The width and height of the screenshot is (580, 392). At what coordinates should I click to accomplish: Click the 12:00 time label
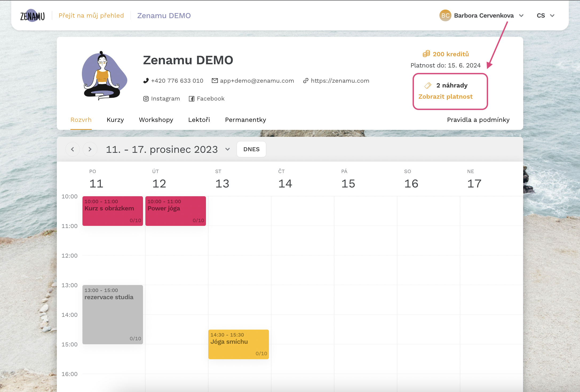click(x=69, y=256)
